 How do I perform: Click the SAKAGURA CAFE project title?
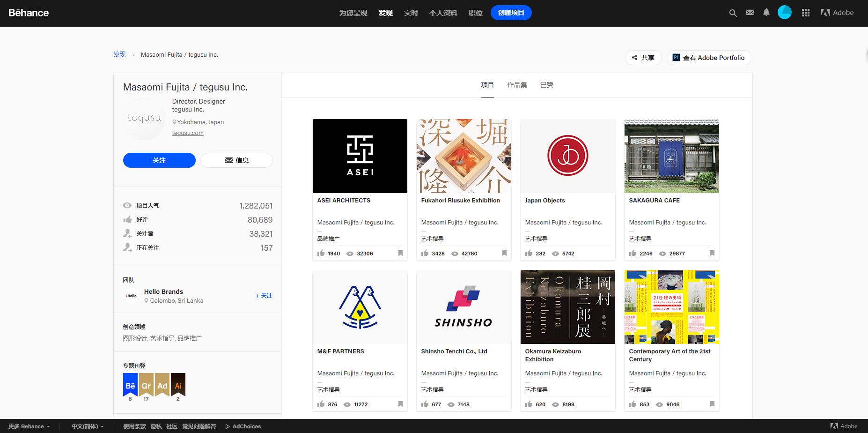tap(654, 200)
